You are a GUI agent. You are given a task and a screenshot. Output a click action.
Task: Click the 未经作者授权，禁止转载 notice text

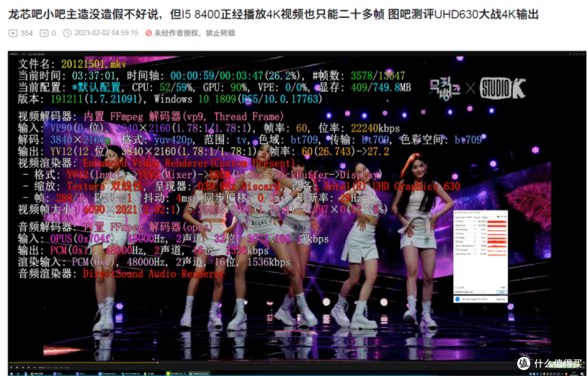tap(194, 33)
